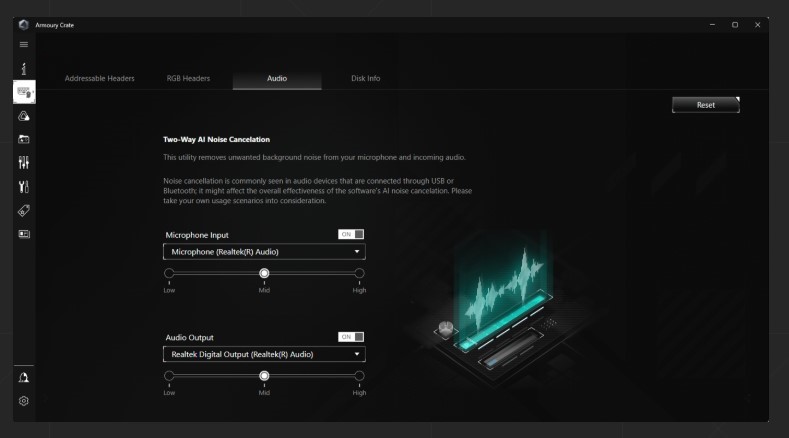Viewport: 789px width, 438px height.
Task: Open Scenario Profiles sliders icon
Action: pos(24,163)
